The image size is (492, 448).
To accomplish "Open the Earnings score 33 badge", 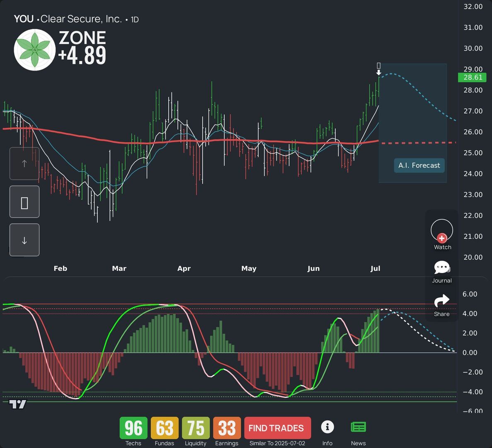I will (x=227, y=428).
